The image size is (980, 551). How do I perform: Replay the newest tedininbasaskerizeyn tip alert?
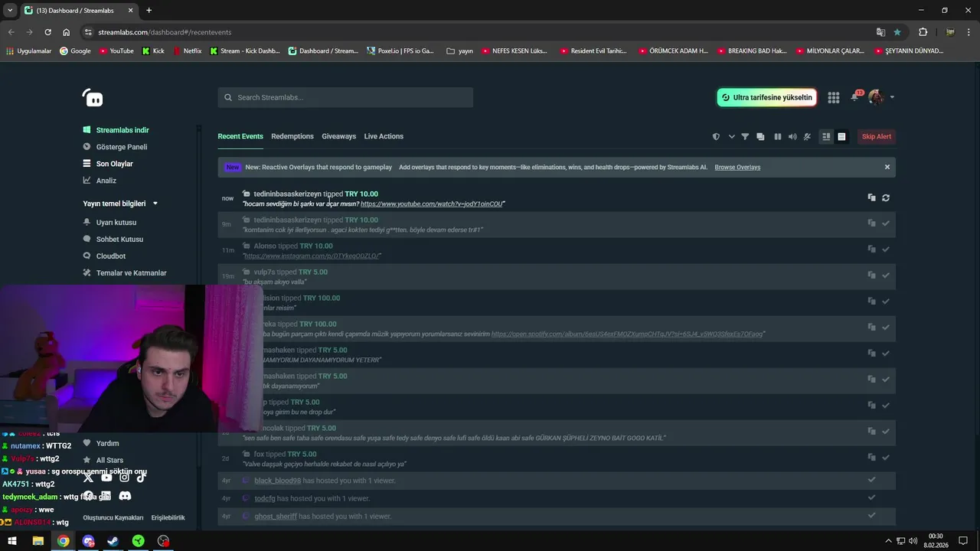tap(886, 197)
